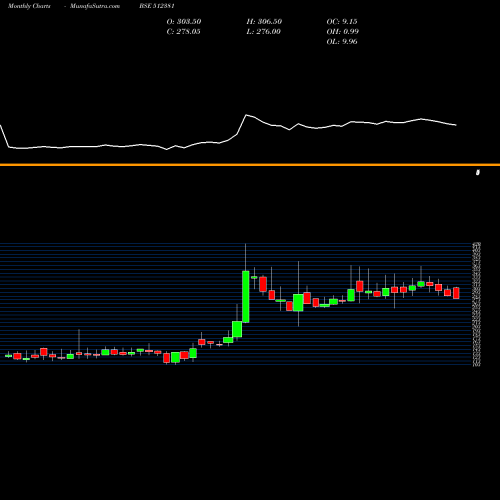Click the 'OC: 9.15' value

(x=342, y=21)
